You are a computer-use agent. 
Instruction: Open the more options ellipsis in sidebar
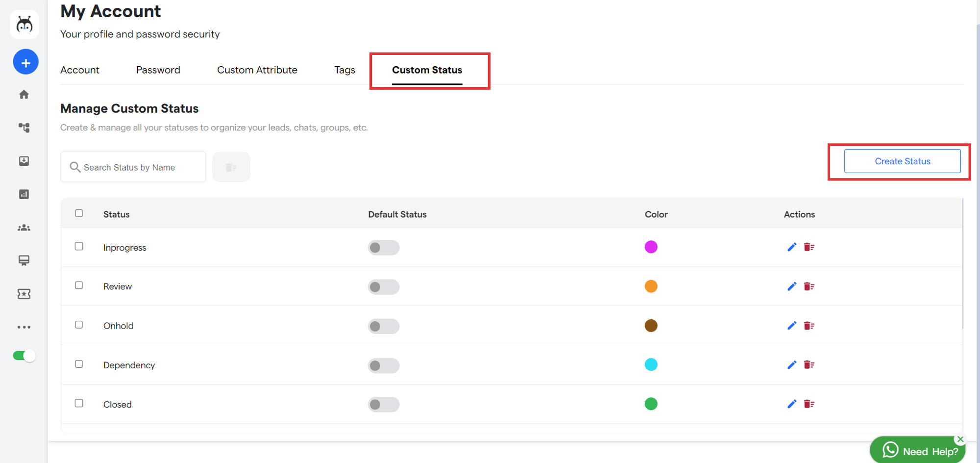point(24,327)
